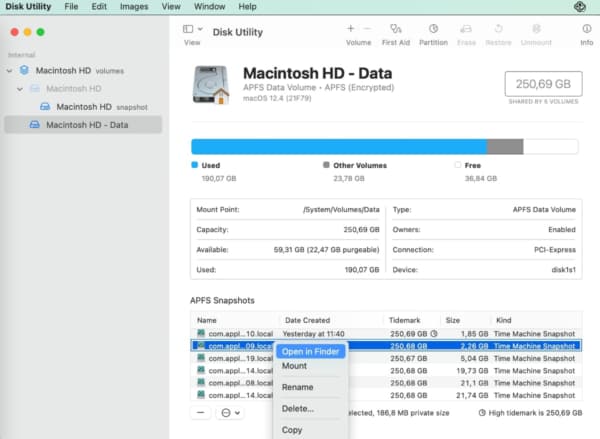Collapse the Macintosh HD volumes container
Viewport: 600px width, 439px height.
pyautogui.click(x=9, y=71)
